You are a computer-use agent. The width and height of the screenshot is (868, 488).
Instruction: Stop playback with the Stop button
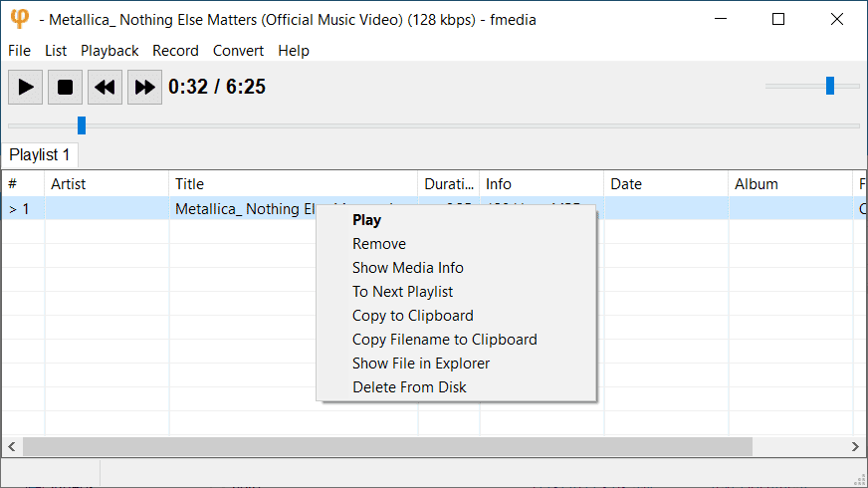point(66,87)
